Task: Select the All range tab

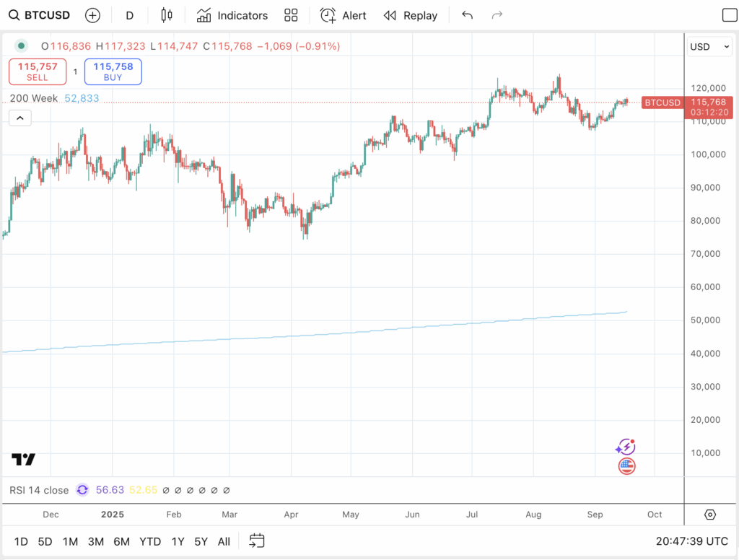Action: click(x=224, y=541)
